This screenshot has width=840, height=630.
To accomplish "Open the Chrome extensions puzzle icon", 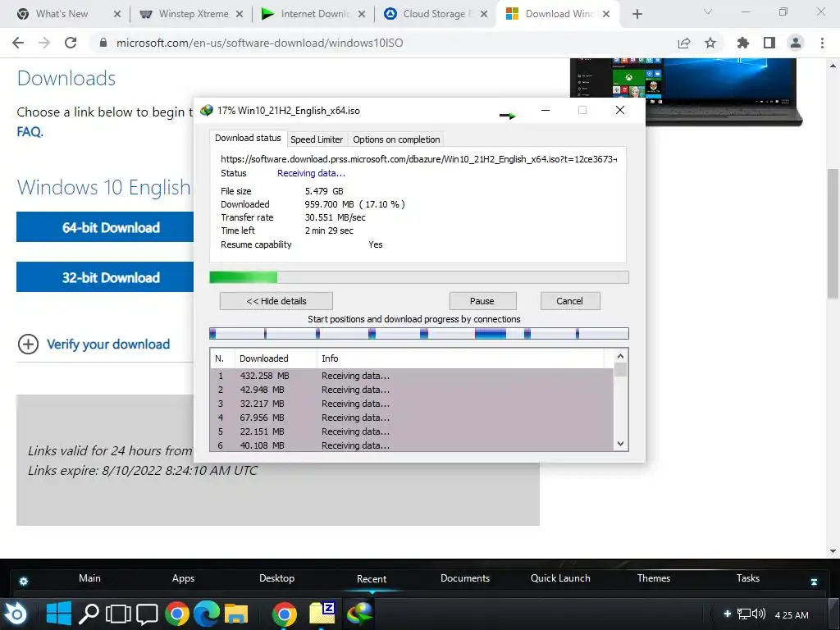I will tap(743, 43).
